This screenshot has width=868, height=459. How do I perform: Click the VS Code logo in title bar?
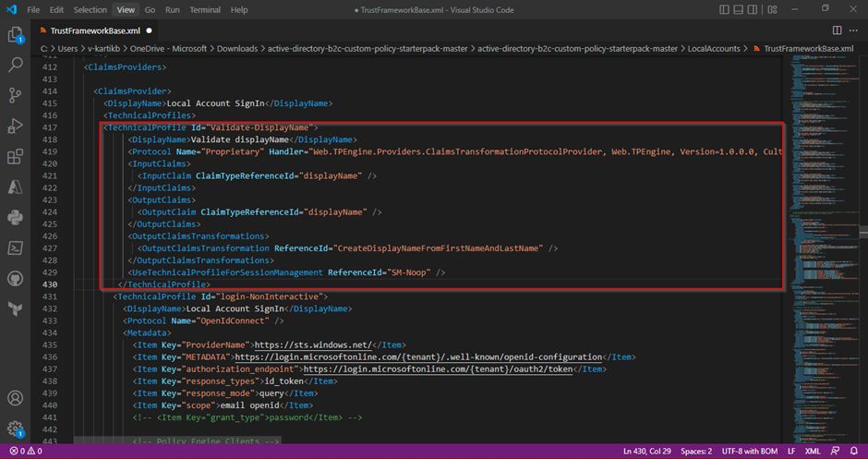(11, 9)
